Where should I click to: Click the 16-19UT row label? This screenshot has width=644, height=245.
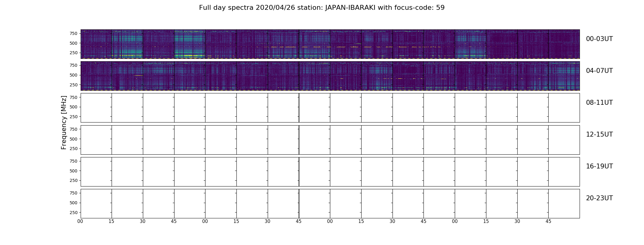pos(599,166)
